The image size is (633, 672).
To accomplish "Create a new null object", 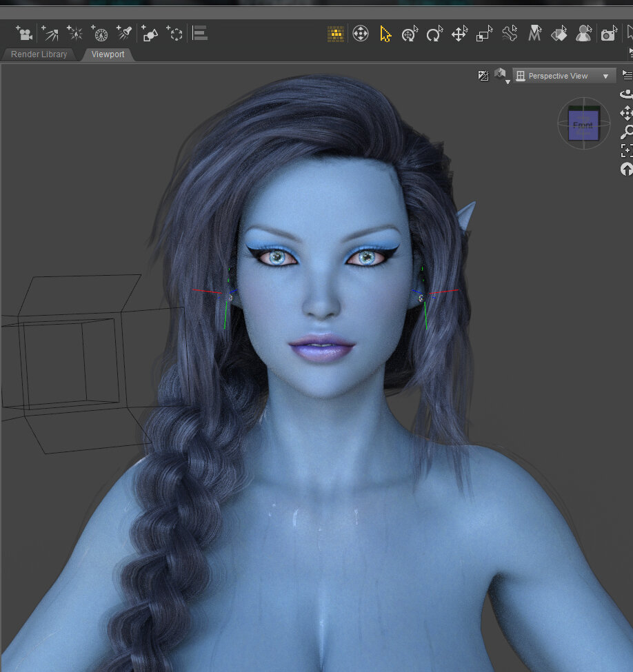I will pyautogui.click(x=174, y=34).
